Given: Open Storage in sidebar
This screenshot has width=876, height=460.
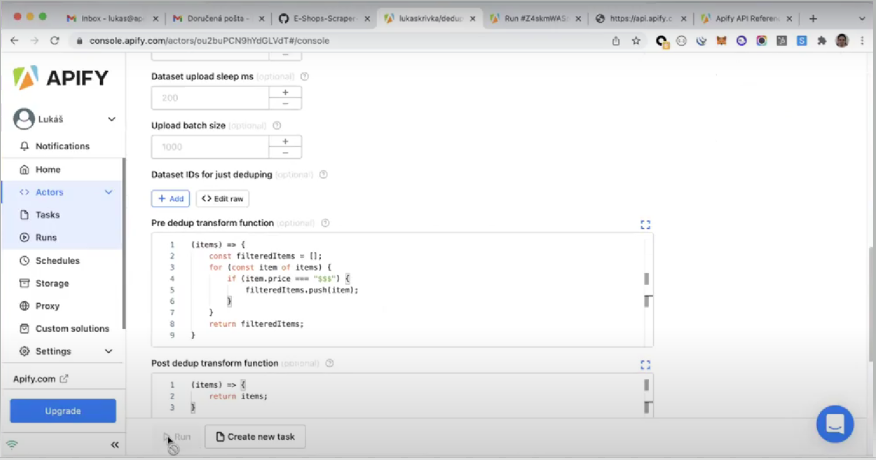Looking at the screenshot, I should pyautogui.click(x=52, y=283).
